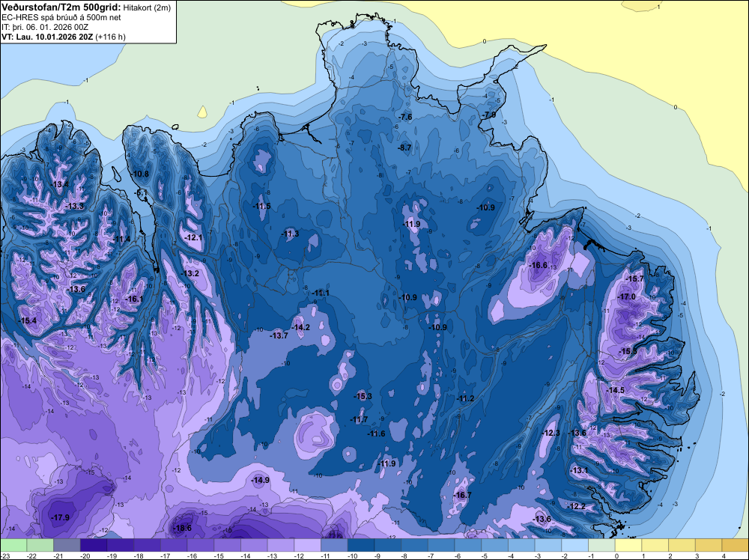
Task: Click the -13.1 temperature value on the map
Action: (579, 470)
